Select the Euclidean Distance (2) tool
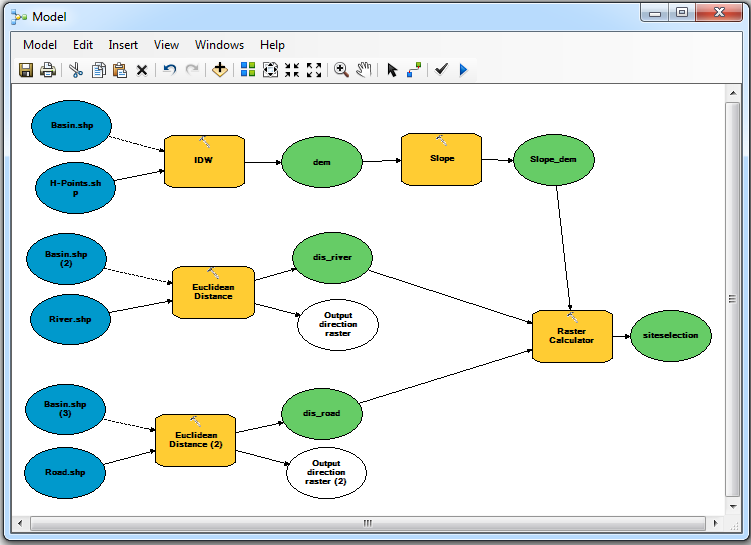This screenshot has width=751, height=545. [x=195, y=440]
